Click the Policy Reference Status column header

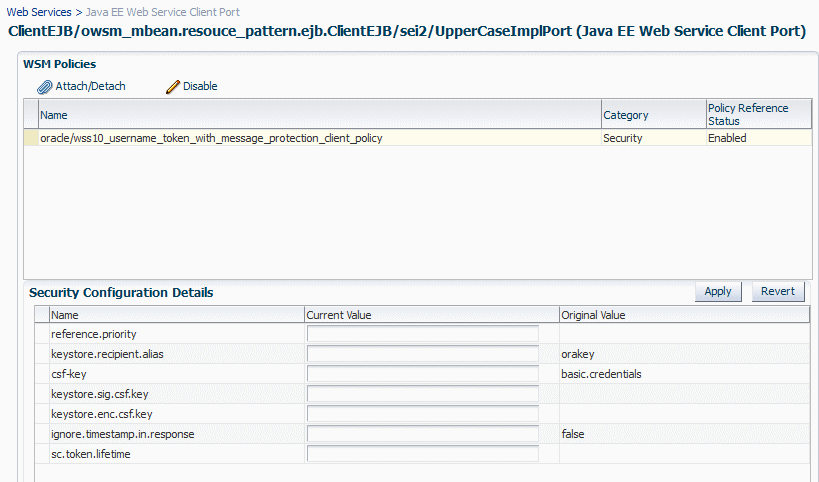[x=759, y=114]
